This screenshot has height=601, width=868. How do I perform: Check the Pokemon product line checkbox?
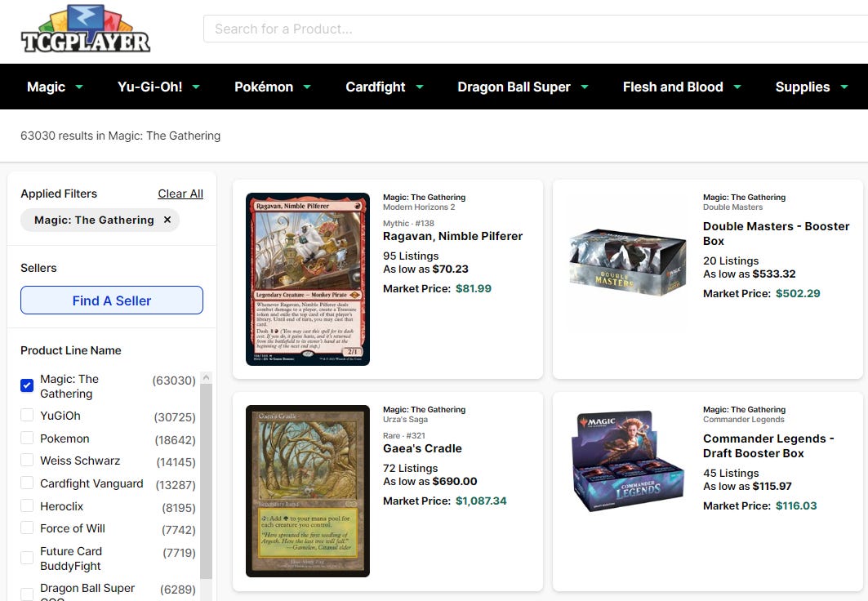(27, 438)
